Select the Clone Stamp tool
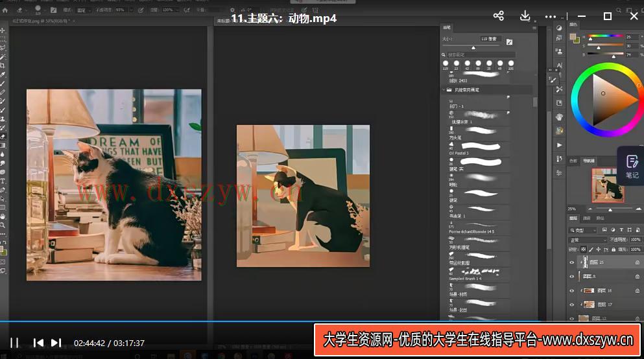 click(3, 119)
